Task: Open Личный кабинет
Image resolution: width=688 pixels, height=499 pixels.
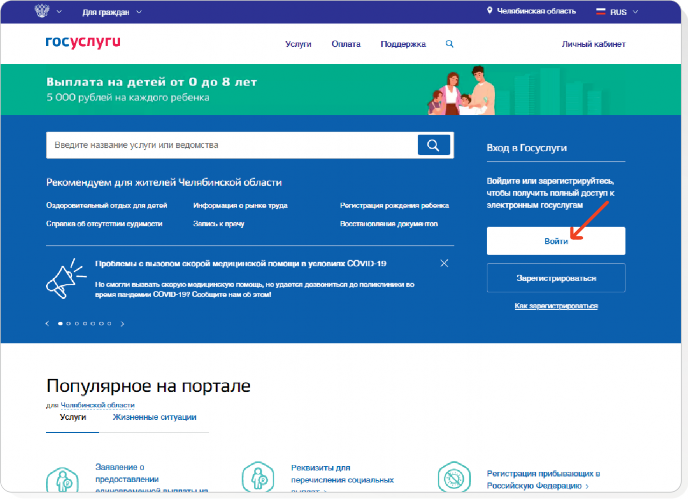Action: point(593,44)
